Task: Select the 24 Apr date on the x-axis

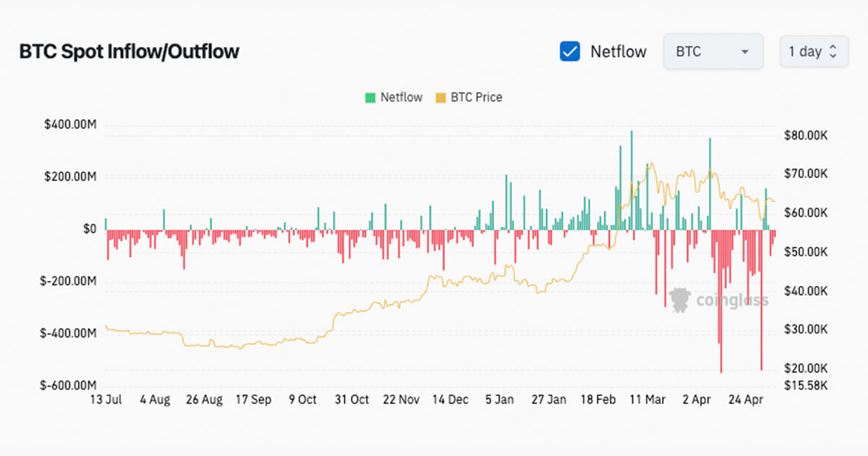Action: click(x=745, y=400)
